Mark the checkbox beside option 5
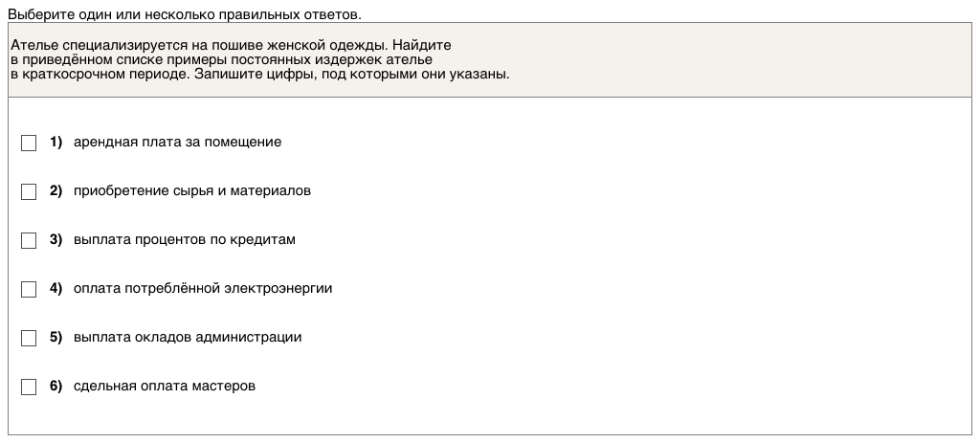 [x=29, y=338]
